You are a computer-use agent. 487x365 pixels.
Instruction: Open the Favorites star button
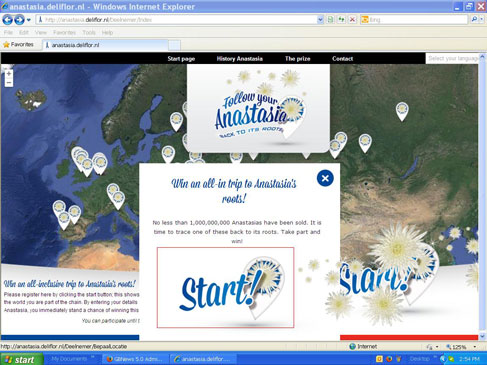(x=18, y=44)
